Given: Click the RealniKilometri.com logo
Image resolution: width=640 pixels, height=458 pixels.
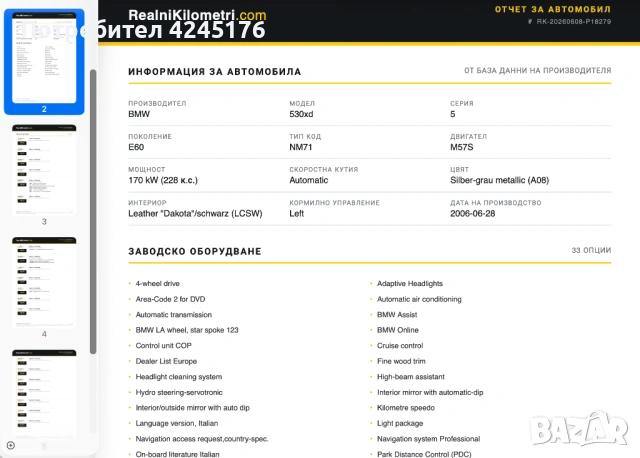Looking at the screenshot, I should pyautogui.click(x=197, y=15).
